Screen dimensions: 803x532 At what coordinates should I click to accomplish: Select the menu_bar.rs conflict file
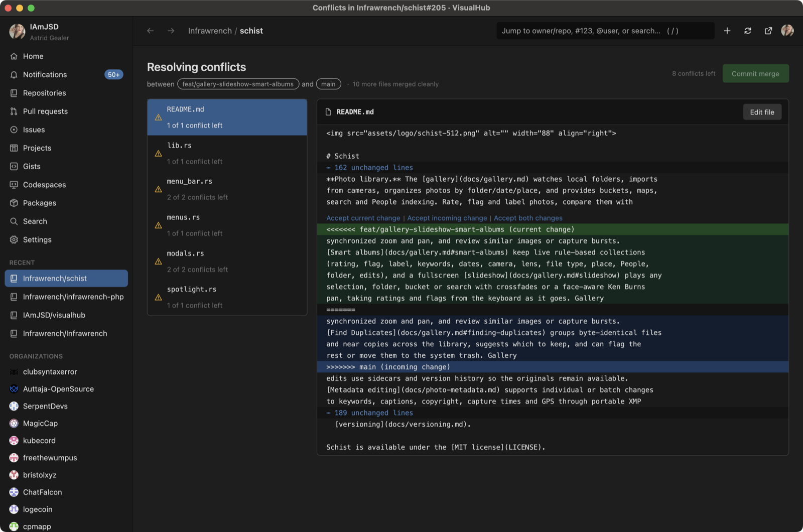227,189
